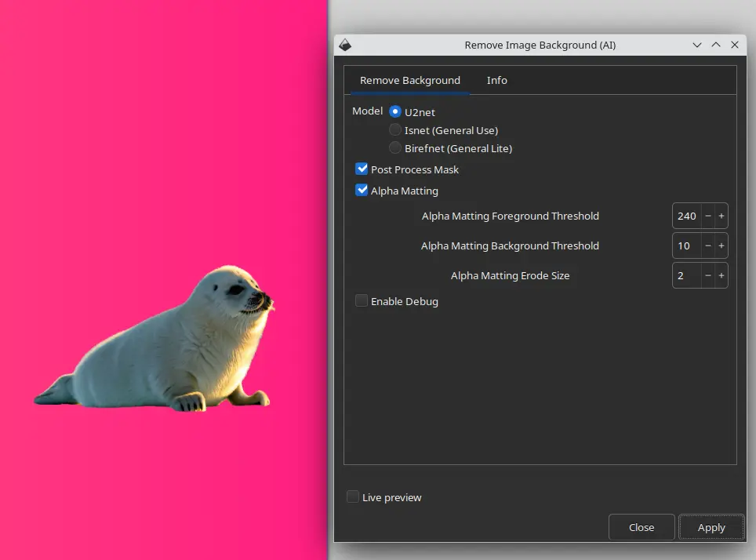The height and width of the screenshot is (560, 756).
Task: Click the Foreground Threshold value field showing 240
Action: (x=685, y=216)
